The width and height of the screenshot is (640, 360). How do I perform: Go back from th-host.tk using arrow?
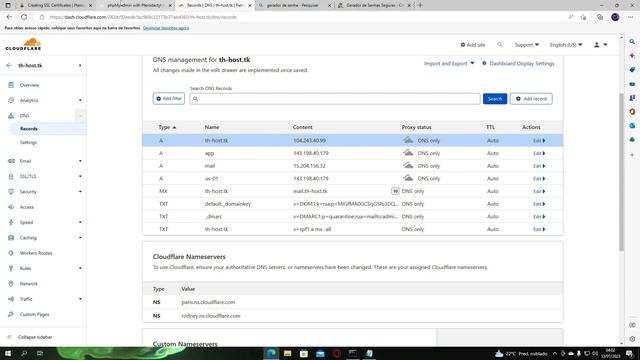tap(9, 65)
